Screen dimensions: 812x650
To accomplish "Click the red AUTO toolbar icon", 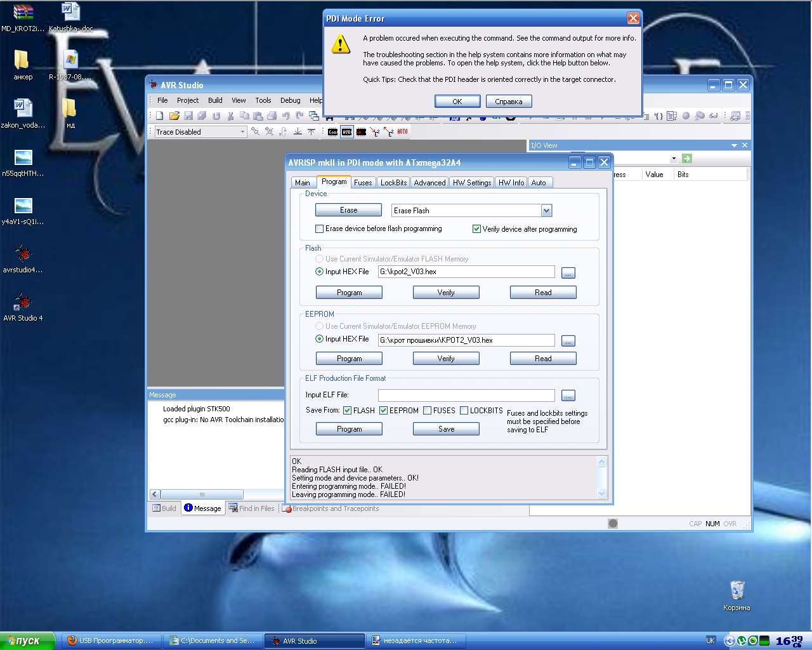I will click(x=403, y=131).
